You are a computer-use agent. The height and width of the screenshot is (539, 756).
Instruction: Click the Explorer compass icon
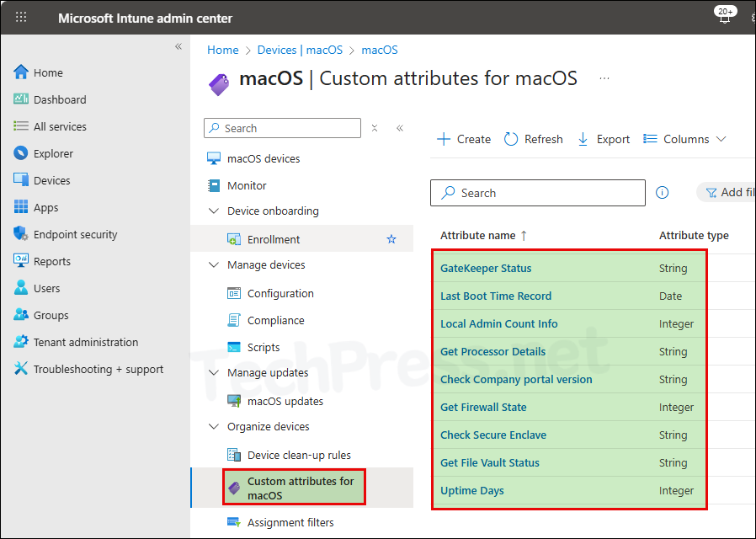[x=21, y=153]
